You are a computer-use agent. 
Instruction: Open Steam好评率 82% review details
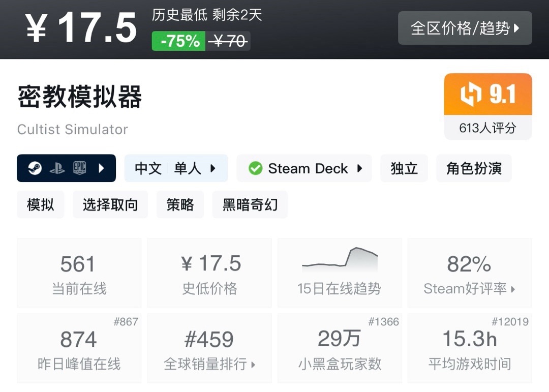[x=470, y=273]
